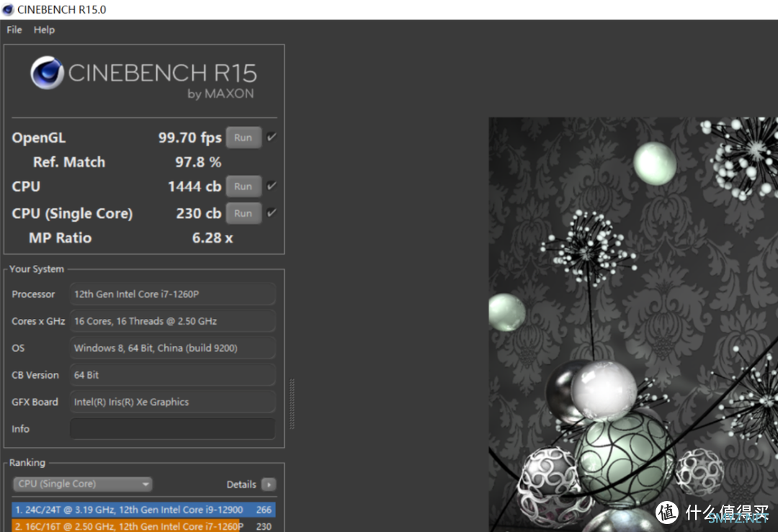
Task: Click the Processor field showing i7-1260P
Action: [173, 294]
